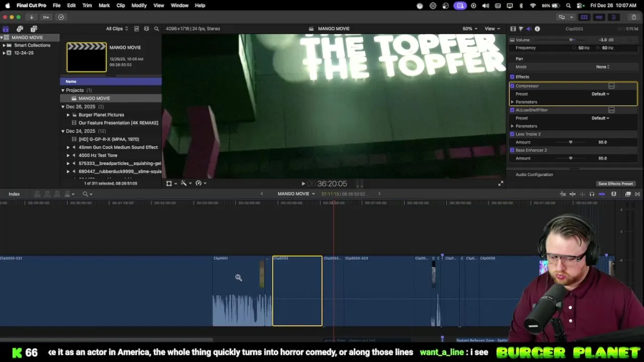The width and height of the screenshot is (644, 362).
Task: Click browser search magnifier icon
Action: pyautogui.click(x=156, y=29)
